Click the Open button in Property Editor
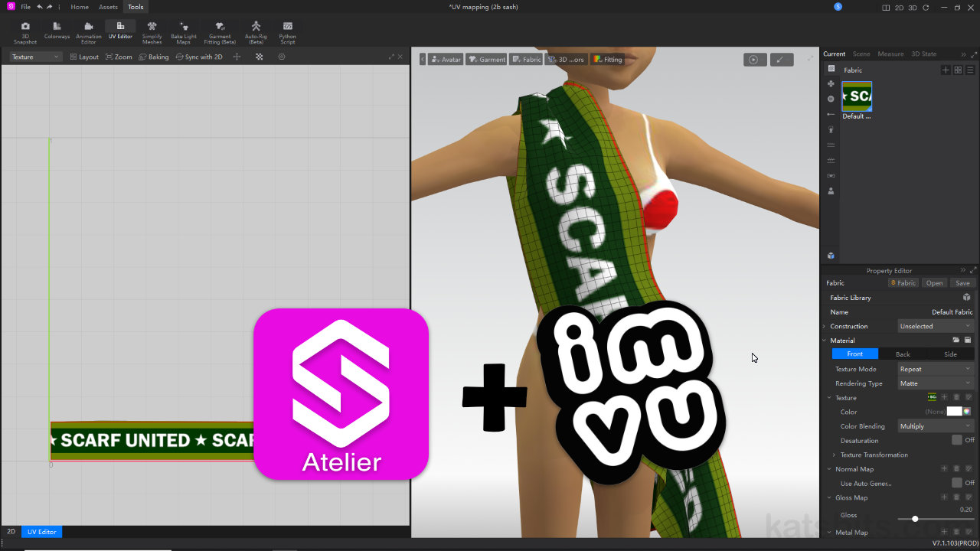The height and width of the screenshot is (551, 980). pos(934,283)
